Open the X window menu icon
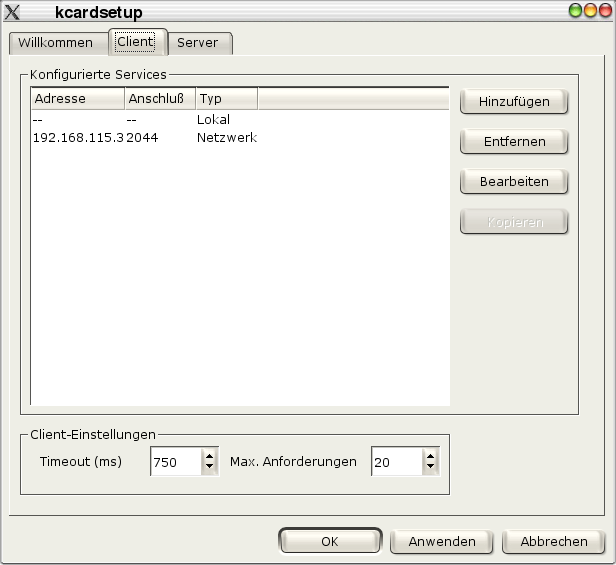 (12, 12)
